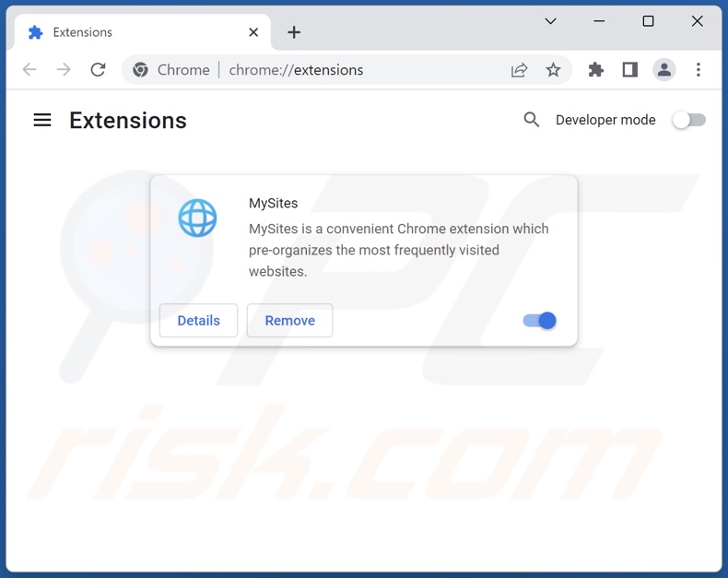Click the back navigation arrow
Viewport: 728px width, 578px height.
click(29, 70)
